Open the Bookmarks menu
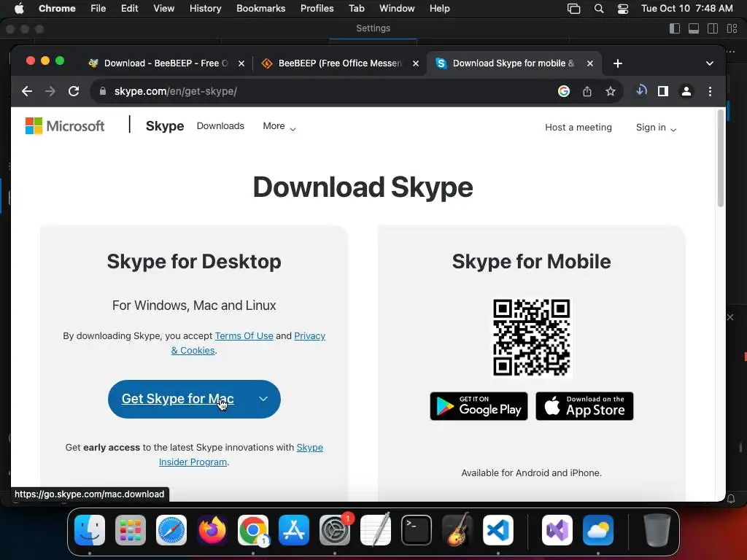This screenshot has width=747, height=560. 261,8
